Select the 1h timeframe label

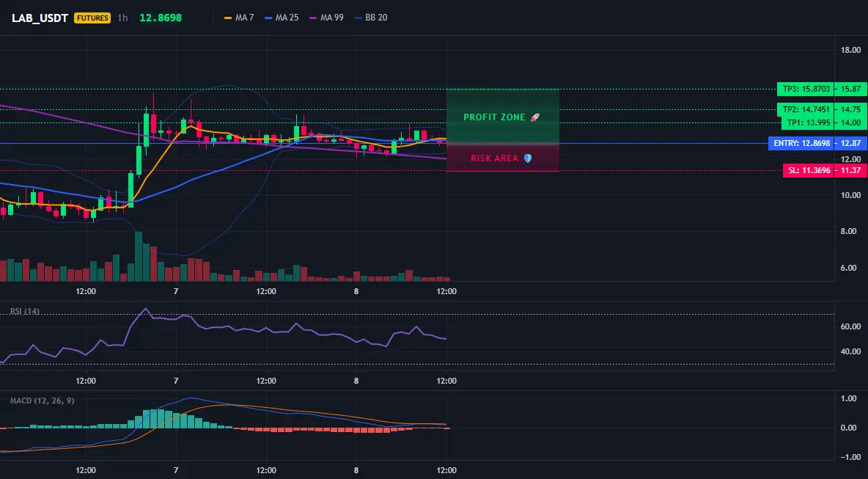tap(122, 18)
